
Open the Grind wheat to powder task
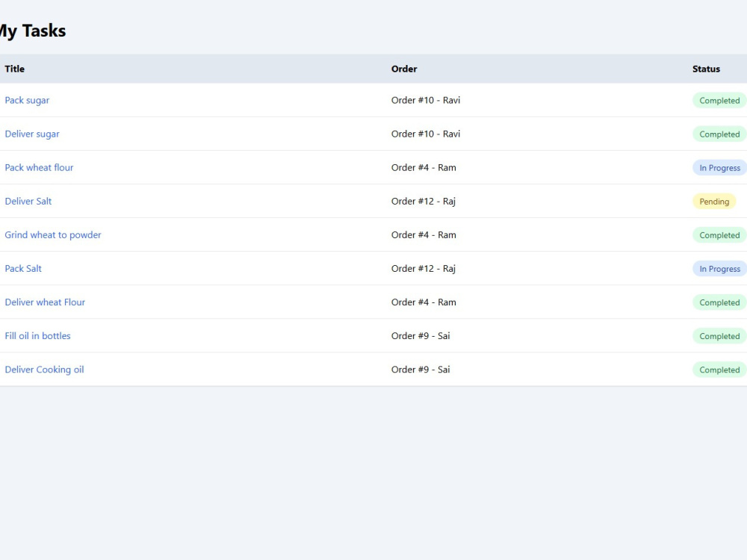coord(53,234)
